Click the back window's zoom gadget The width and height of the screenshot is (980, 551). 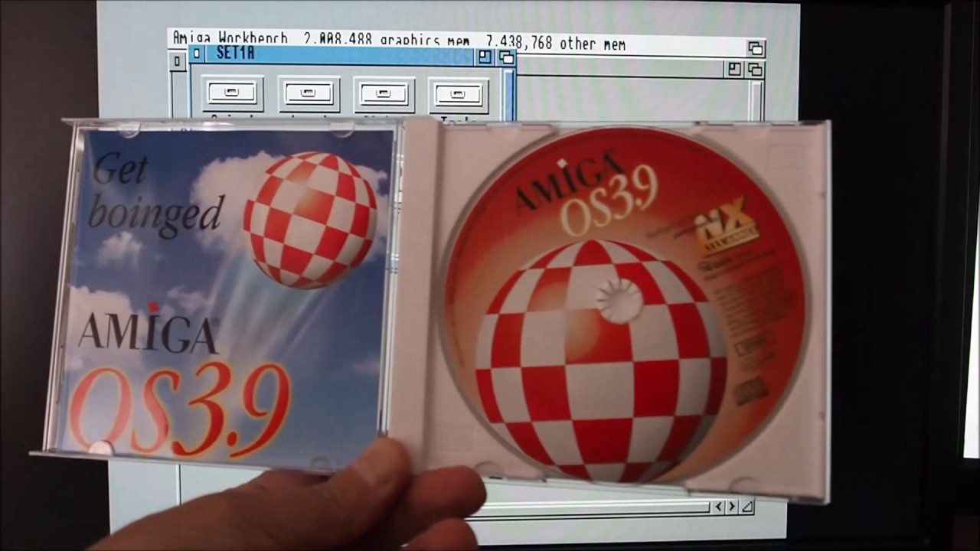click(733, 70)
